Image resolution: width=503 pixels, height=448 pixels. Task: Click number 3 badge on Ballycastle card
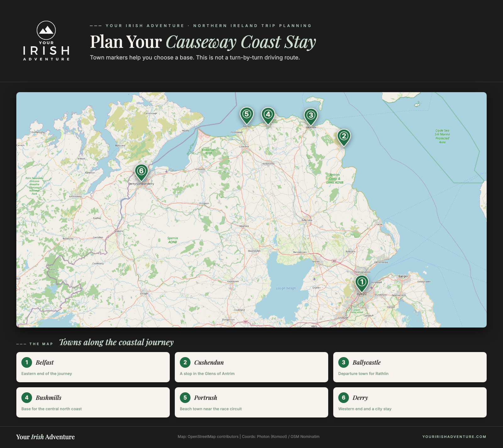pyautogui.click(x=344, y=362)
